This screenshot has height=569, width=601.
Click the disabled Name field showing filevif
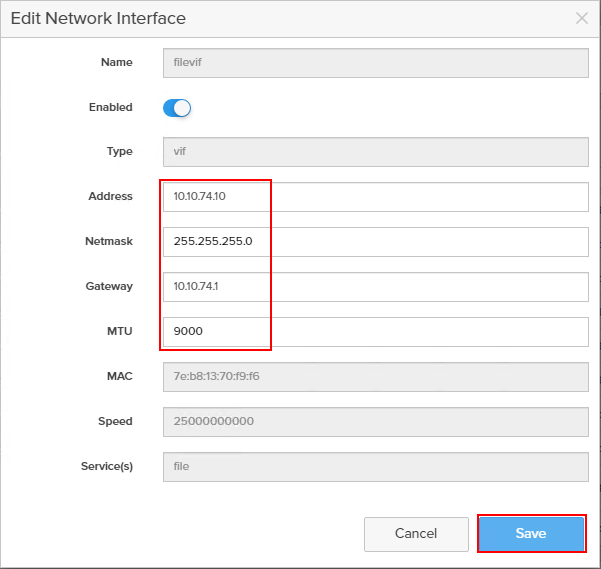pos(375,63)
